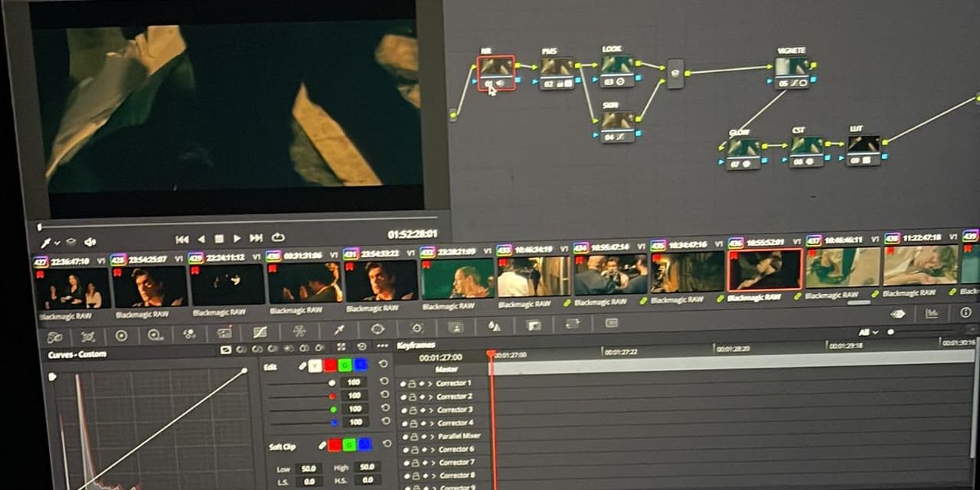Click the viewer loop playback icon
980x490 pixels.
tap(278, 238)
